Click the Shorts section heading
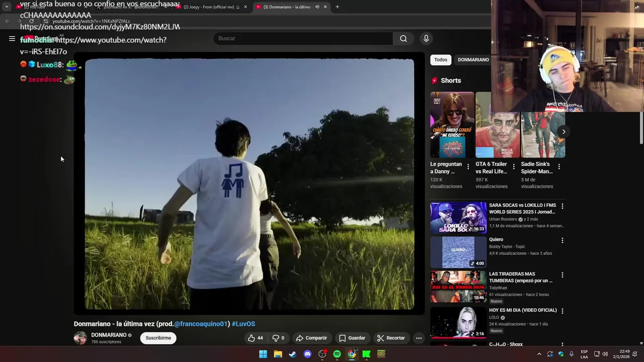Screen dimensions: 644x362 (x=451, y=80)
